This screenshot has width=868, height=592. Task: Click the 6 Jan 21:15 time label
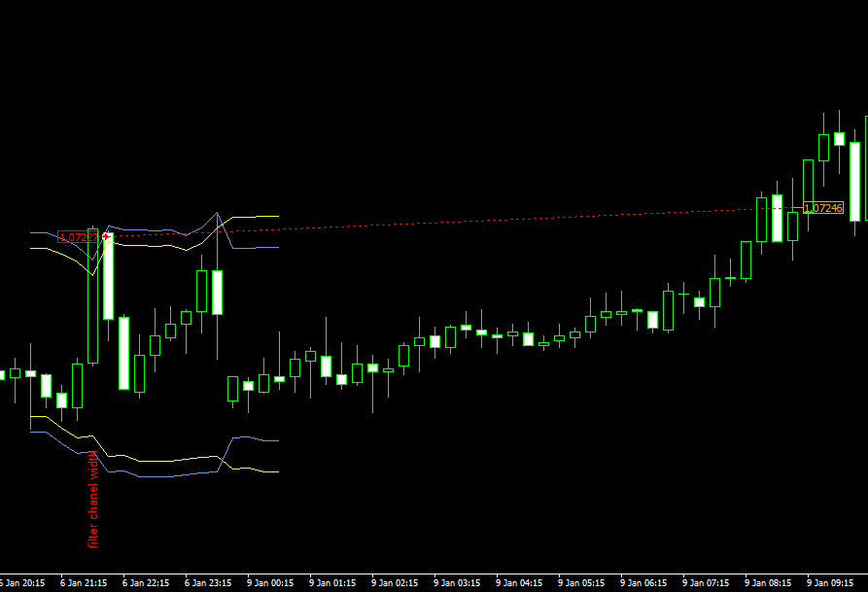[x=84, y=583]
